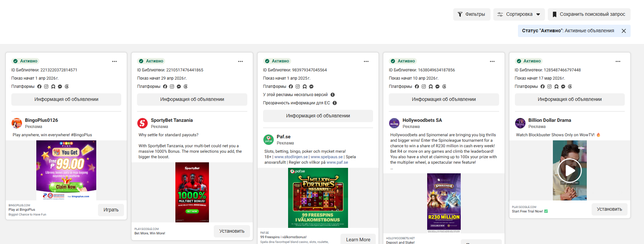Viewport: 644px width, 244px height.
Task: Click BingoPlus0126 profile avatar
Action: (17, 123)
